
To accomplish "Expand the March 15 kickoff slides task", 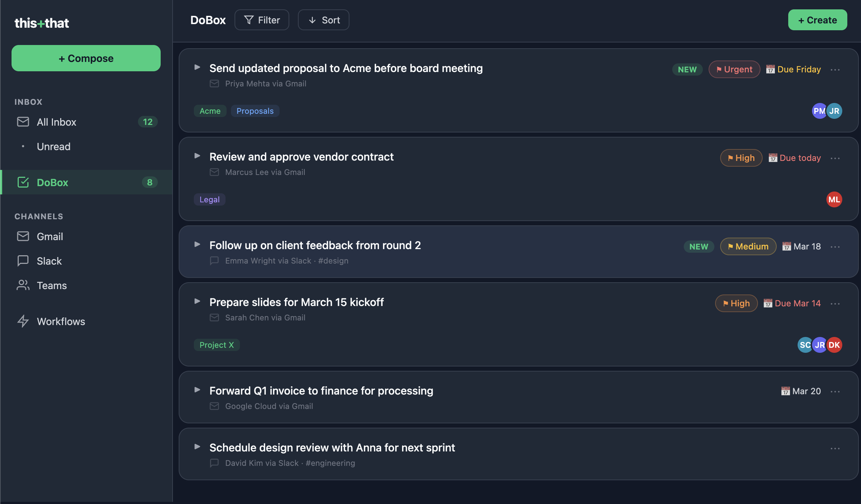I will [197, 301].
